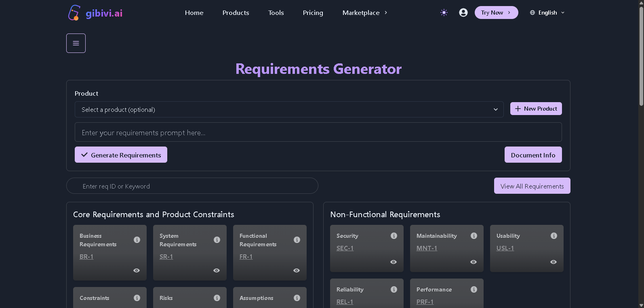Image resolution: width=644 pixels, height=308 pixels.
Task: Show info for Reliability card
Action: click(394, 289)
